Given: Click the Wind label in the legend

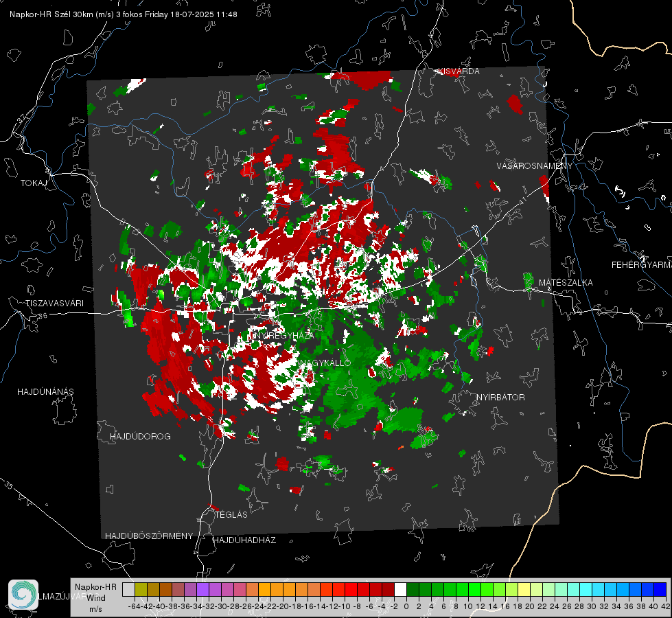Looking at the screenshot, I should pos(96,598).
